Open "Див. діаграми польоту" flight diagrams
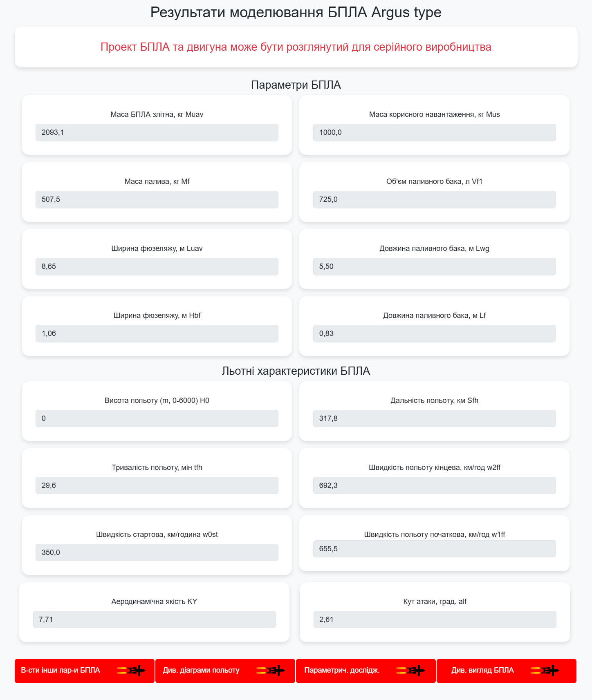Viewport: 592px width, 700px height. click(225, 671)
